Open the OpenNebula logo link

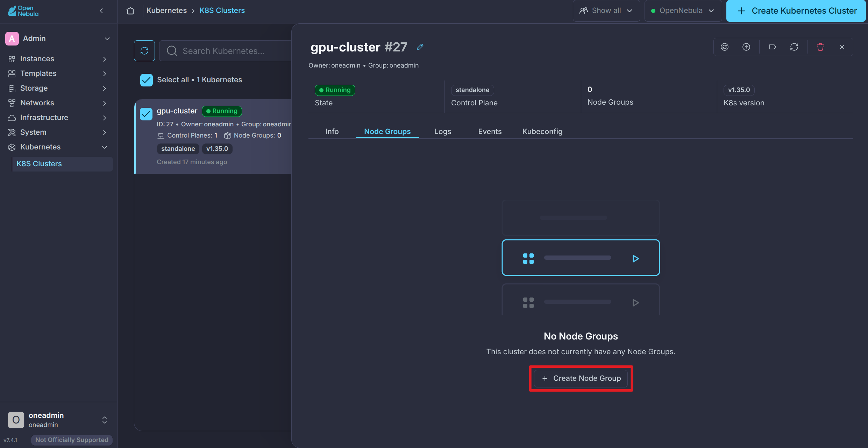[23, 11]
